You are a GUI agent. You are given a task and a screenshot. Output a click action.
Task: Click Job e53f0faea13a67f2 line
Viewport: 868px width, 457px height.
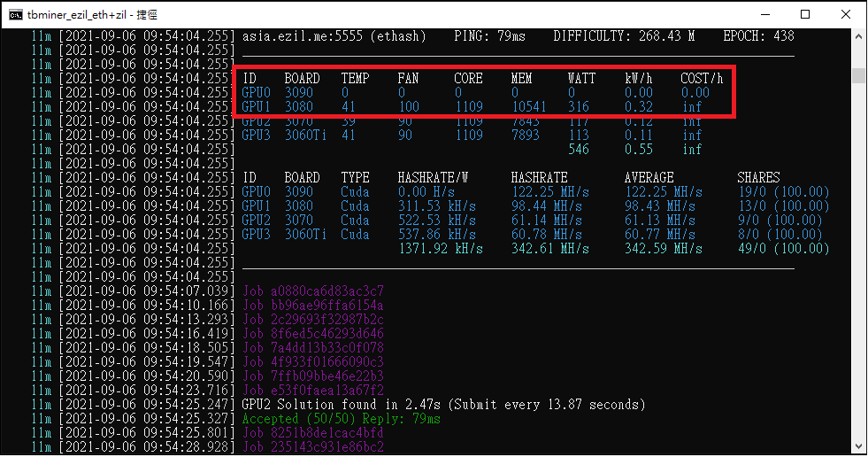click(312, 391)
